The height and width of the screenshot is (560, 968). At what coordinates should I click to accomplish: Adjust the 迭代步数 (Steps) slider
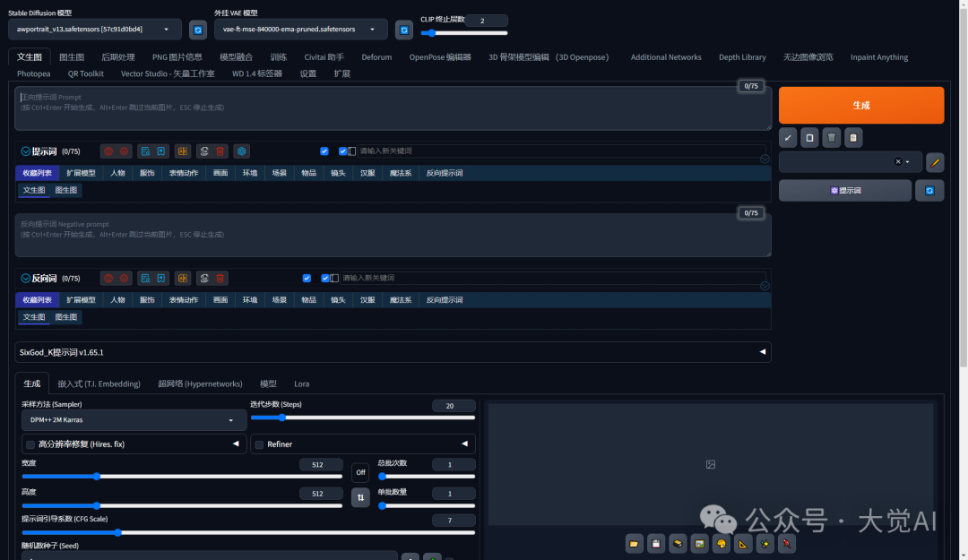(x=362, y=418)
